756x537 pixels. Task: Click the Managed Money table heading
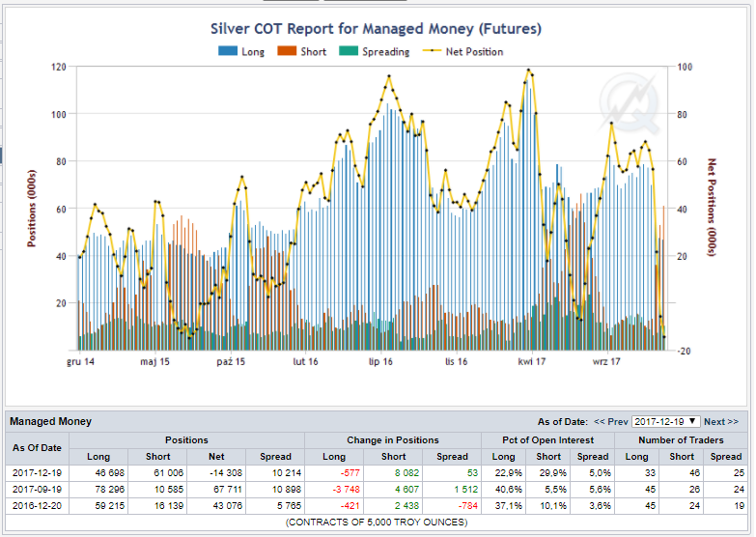pyautogui.click(x=50, y=421)
